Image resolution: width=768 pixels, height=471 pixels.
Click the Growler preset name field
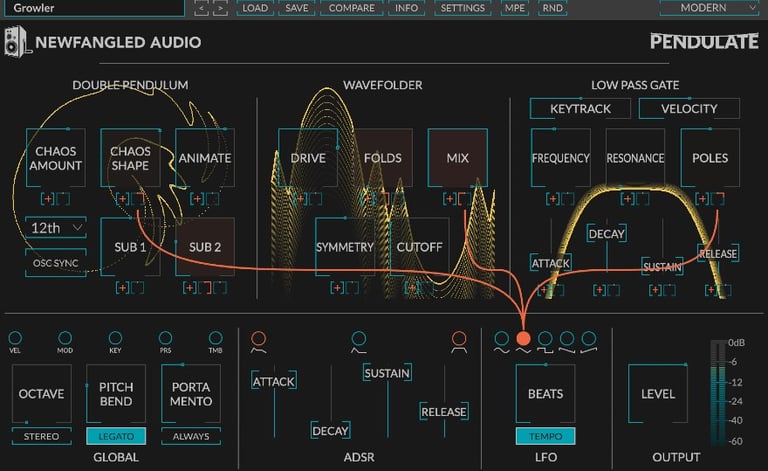click(94, 8)
